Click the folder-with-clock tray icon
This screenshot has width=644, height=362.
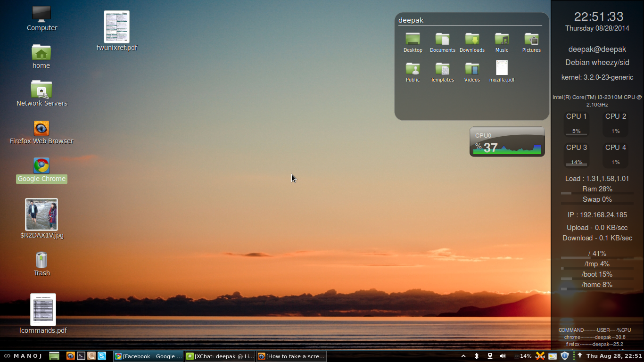click(553, 356)
